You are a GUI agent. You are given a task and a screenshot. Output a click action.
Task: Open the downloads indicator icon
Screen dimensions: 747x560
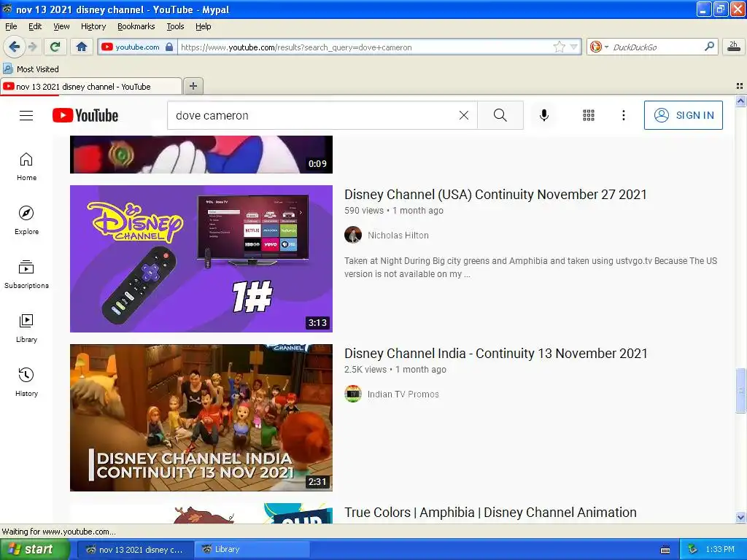(x=733, y=47)
